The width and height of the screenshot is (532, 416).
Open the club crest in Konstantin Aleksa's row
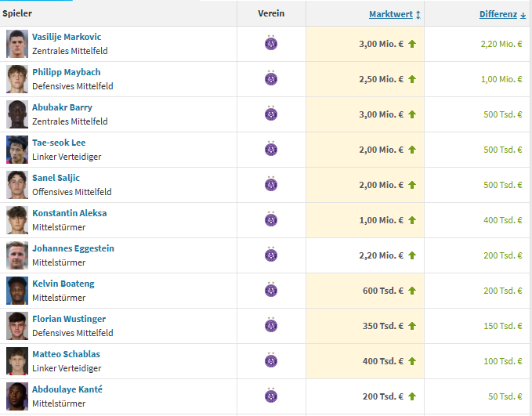pos(271,219)
